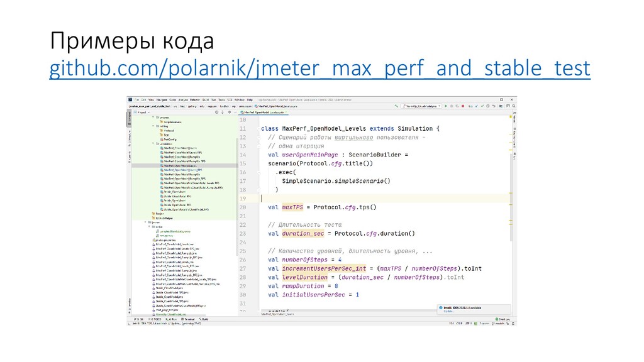Viewport: 644px width, 362px height.
Task: Open the Edit menu
Action: pyautogui.click(x=143, y=100)
